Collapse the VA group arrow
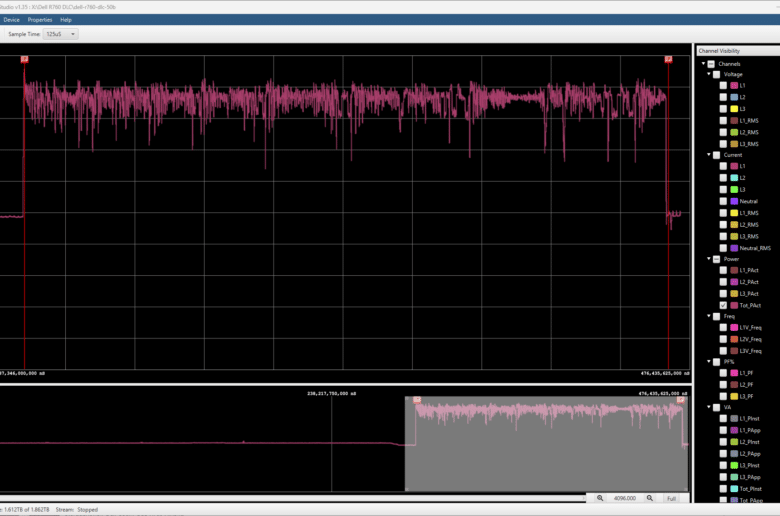Image resolution: width=780 pixels, height=516 pixels. click(x=709, y=407)
